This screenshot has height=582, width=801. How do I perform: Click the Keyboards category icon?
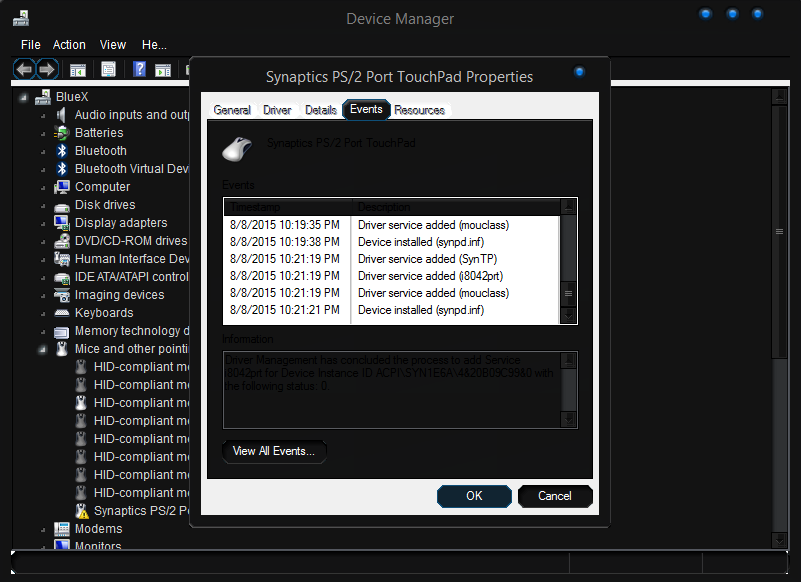pyautogui.click(x=62, y=313)
